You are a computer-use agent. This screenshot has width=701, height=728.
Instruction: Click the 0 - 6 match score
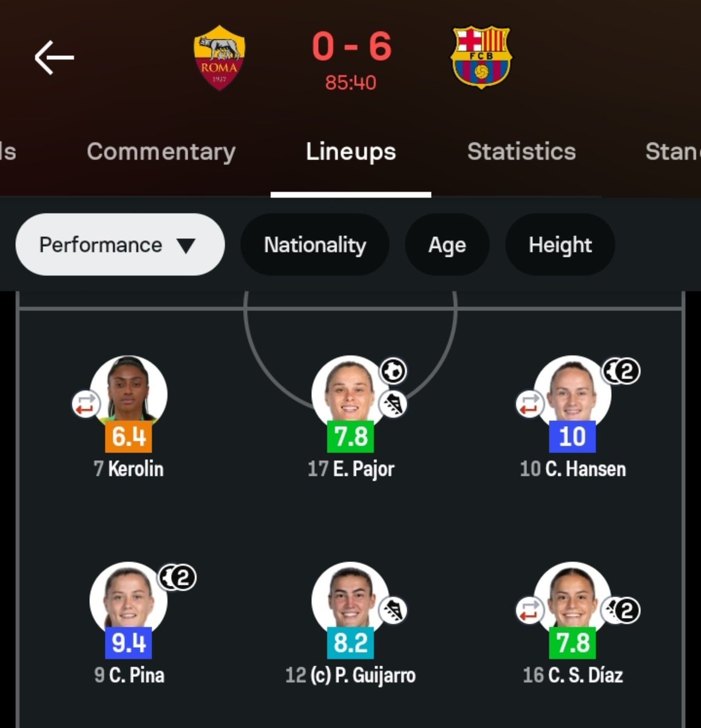[x=351, y=47]
